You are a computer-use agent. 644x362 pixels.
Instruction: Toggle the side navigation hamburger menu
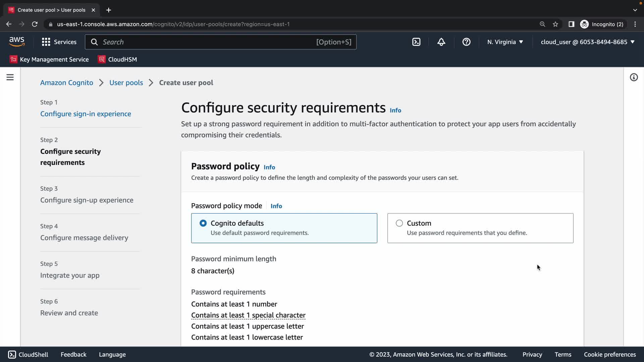click(10, 77)
